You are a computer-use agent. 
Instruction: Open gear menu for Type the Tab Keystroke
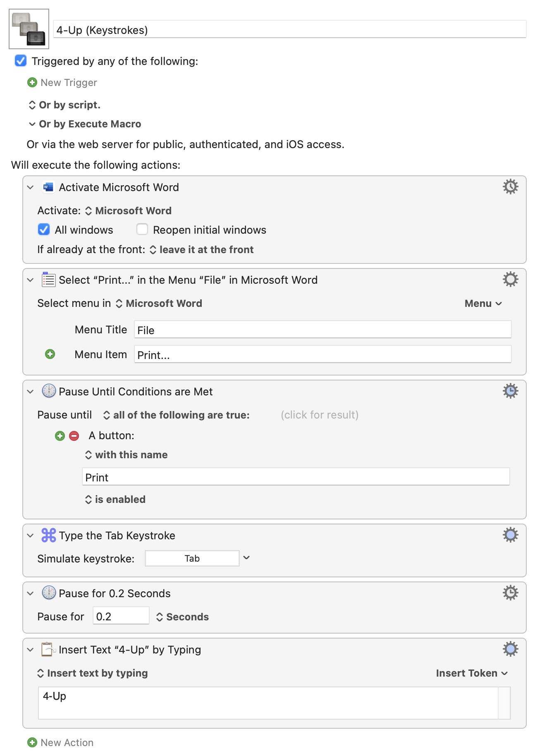click(x=510, y=535)
